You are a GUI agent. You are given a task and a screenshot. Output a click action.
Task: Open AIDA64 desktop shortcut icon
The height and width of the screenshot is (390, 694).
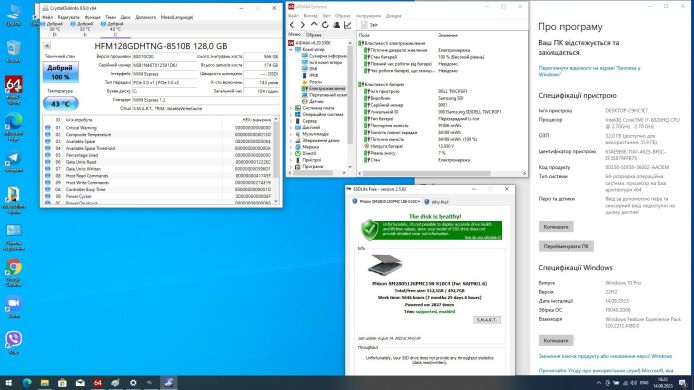[x=14, y=89]
